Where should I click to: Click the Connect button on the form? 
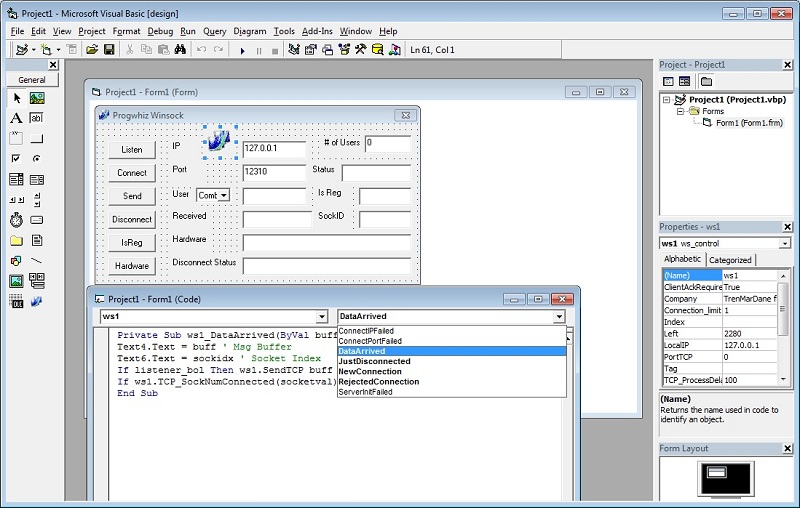[x=132, y=173]
